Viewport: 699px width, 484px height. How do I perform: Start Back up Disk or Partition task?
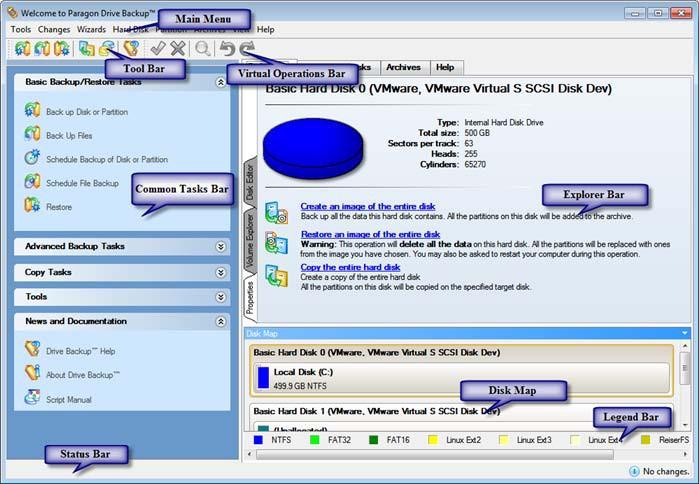tap(87, 112)
